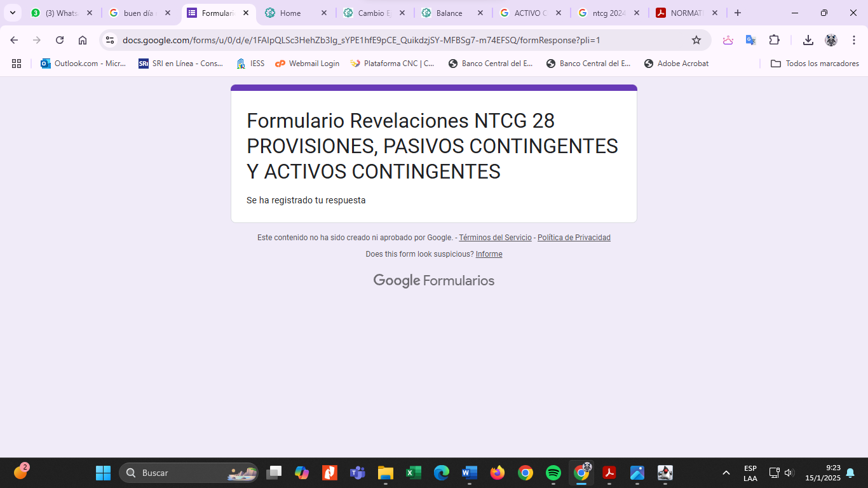
Task: Open Spotify from the taskbar
Action: coord(553,473)
